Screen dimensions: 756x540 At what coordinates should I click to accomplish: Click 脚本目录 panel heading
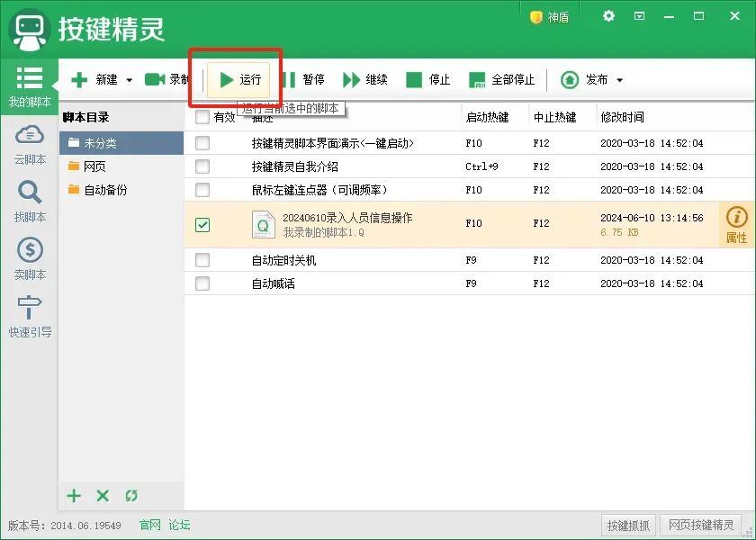[x=85, y=117]
